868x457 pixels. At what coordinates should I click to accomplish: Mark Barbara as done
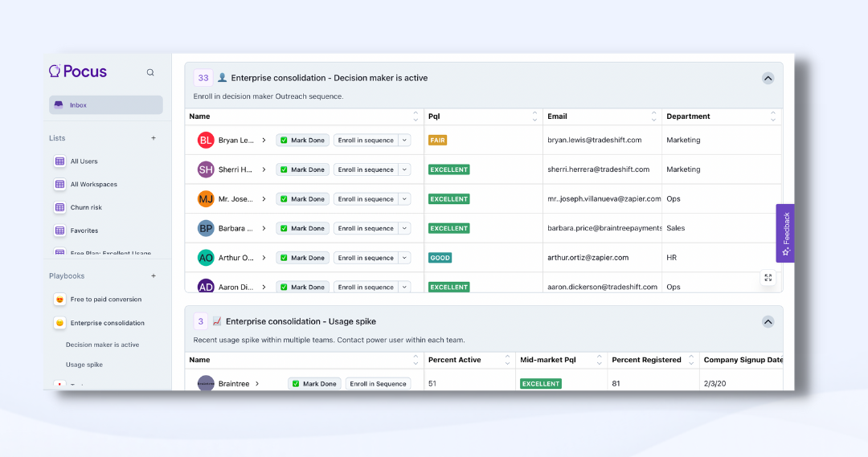click(303, 228)
